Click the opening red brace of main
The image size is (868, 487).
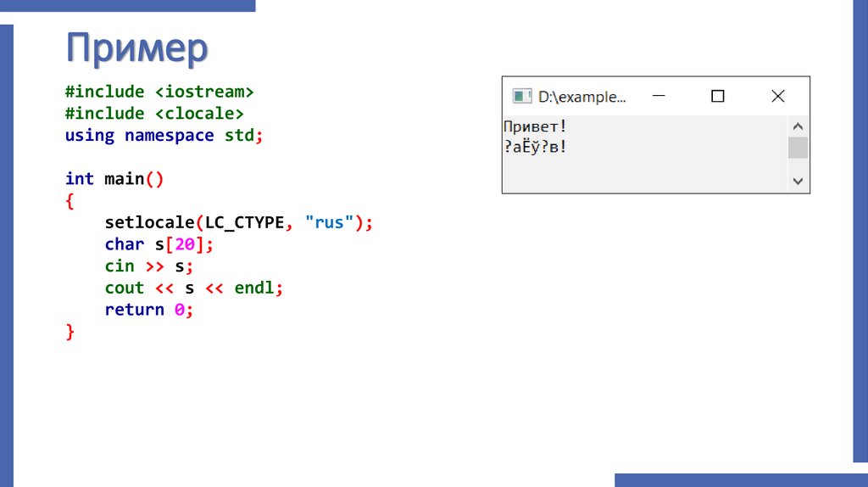pos(70,200)
